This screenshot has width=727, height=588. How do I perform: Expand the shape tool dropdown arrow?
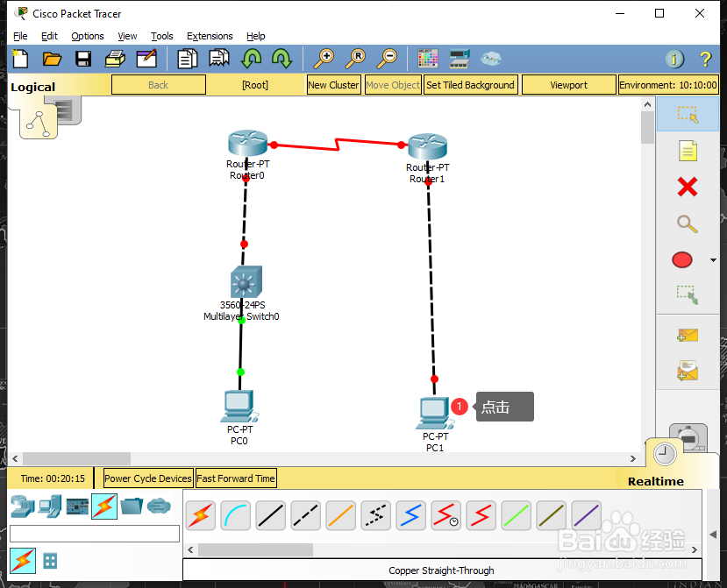coord(713,260)
